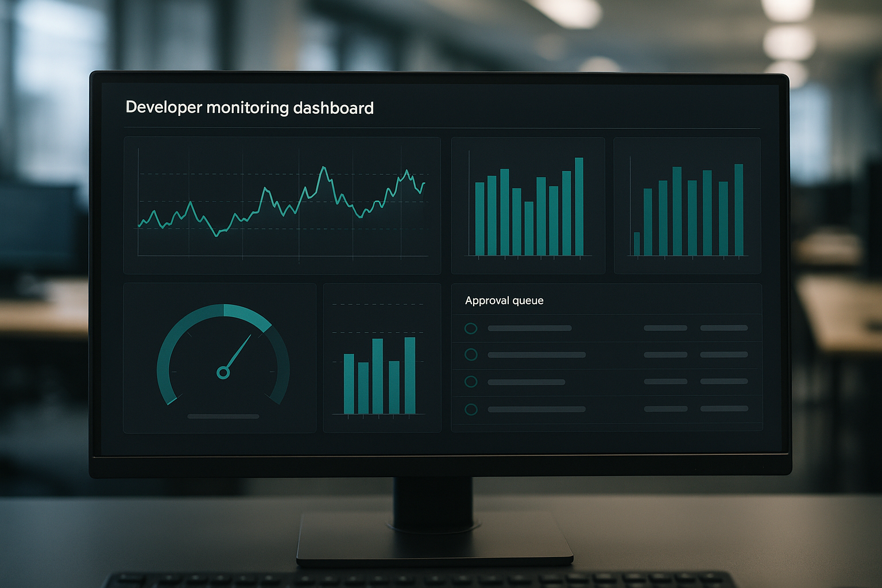882x588 pixels.
Task: Select the circle in the first approval queue row
Action: (x=471, y=328)
